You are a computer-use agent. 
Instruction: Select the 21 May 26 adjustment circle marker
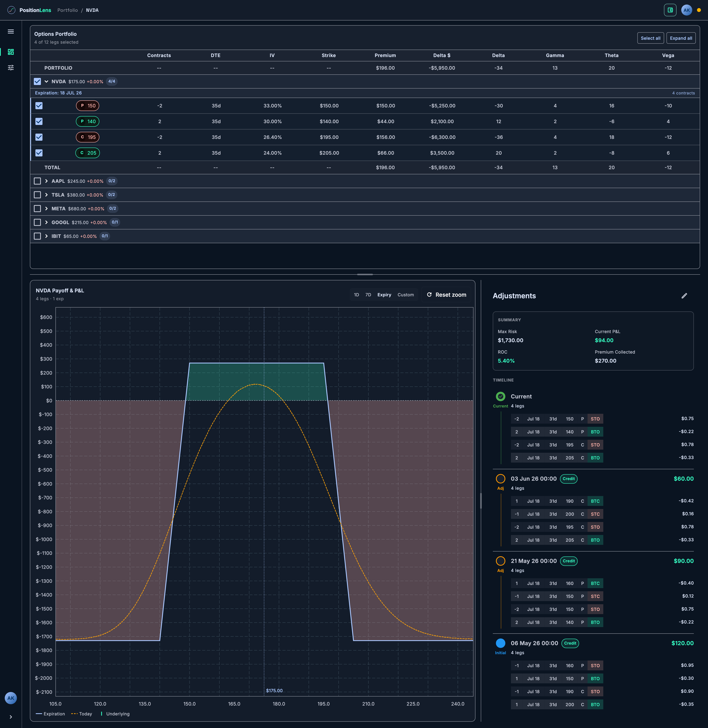coord(501,561)
